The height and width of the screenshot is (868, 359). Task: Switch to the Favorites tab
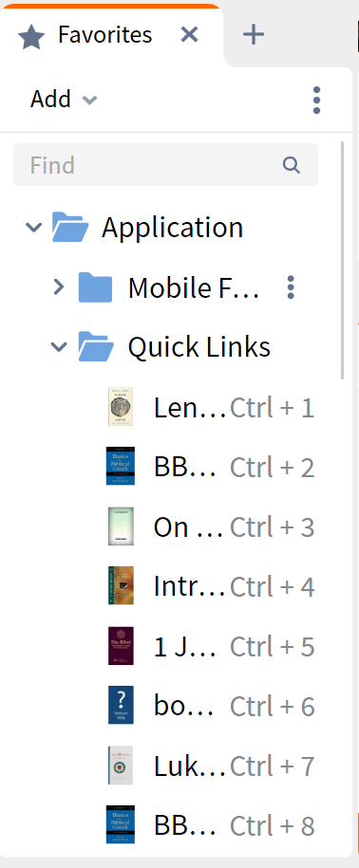click(x=104, y=35)
